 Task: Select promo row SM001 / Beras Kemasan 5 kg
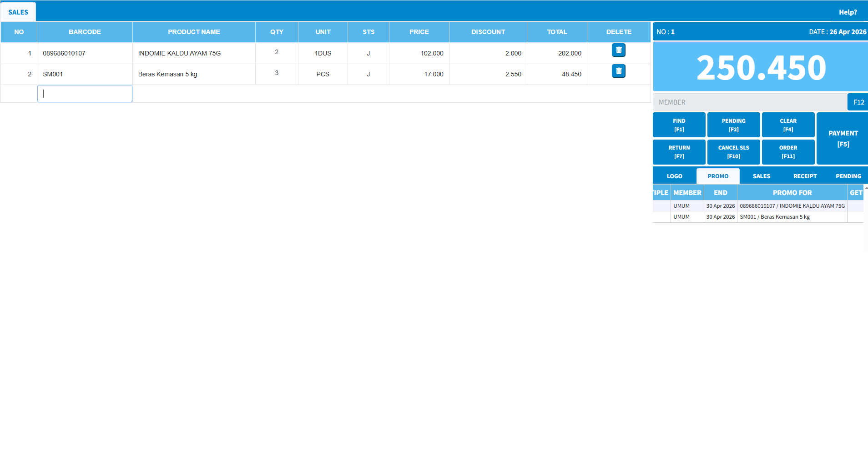coord(758,217)
